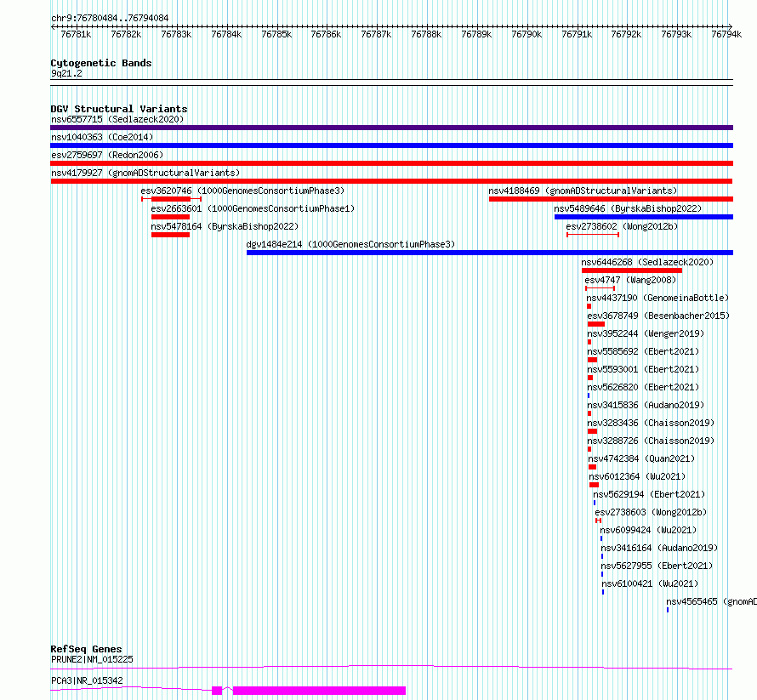757x700 pixels.
Task: Select nsv5626820 (Ebert2021) label
Action: pos(643,387)
